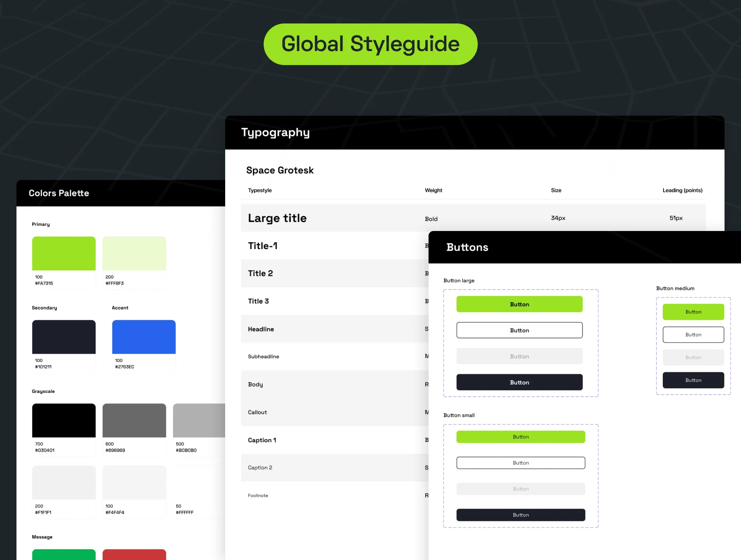This screenshot has width=741, height=560.
Task: Select the Large title typography row
Action: 473,218
